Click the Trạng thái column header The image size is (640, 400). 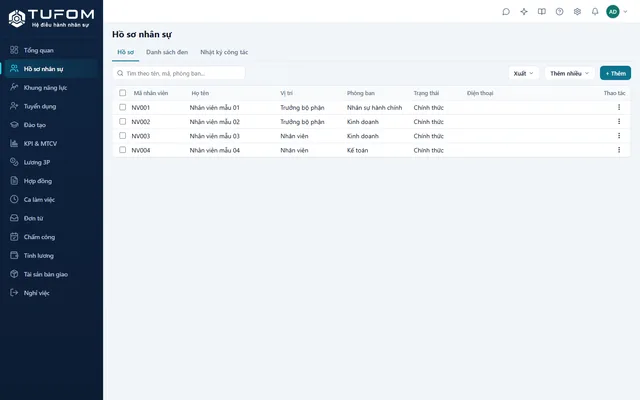pos(426,93)
